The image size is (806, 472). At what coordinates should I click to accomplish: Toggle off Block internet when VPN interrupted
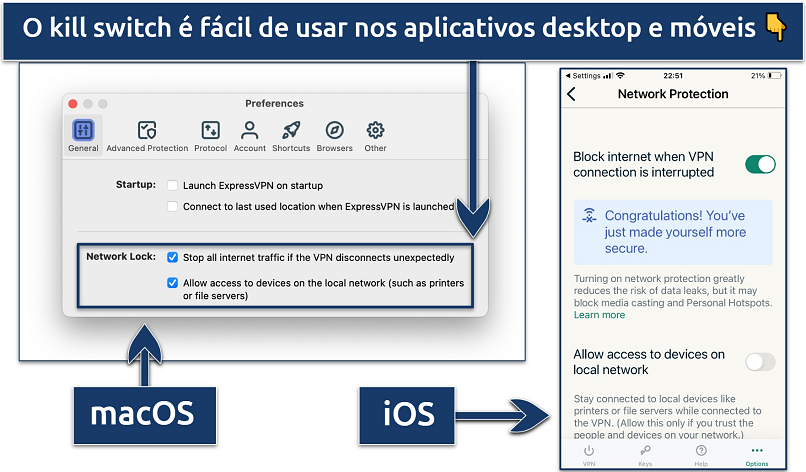(x=760, y=164)
